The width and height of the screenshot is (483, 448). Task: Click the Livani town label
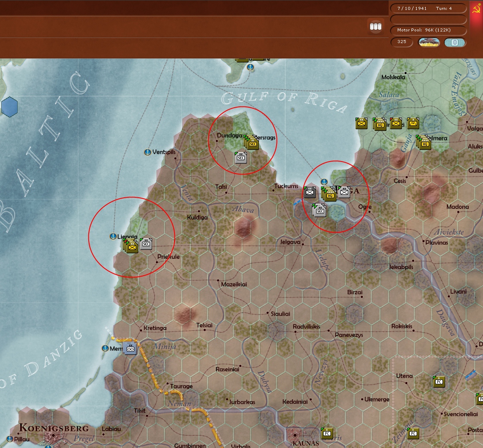coord(458,292)
